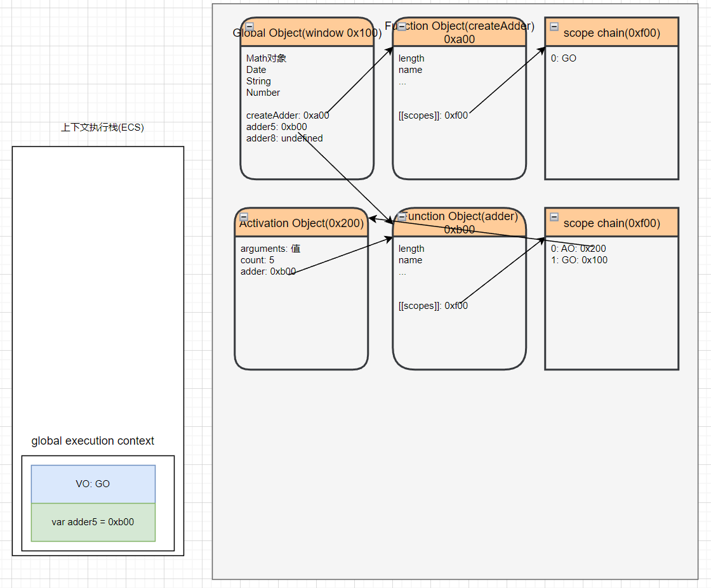711x588 pixels.
Task: Select the 上下文执行栈(ECS) title text
Action: 102,127
